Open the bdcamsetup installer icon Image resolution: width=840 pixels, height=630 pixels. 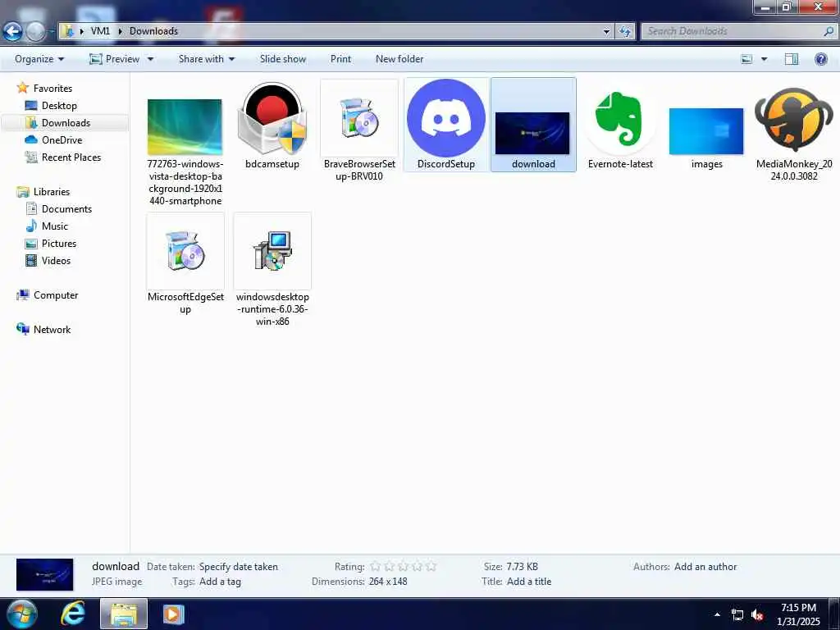click(272, 118)
